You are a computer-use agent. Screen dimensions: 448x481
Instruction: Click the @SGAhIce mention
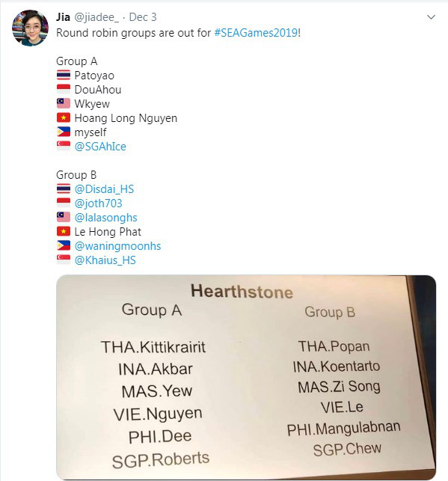[100, 147]
